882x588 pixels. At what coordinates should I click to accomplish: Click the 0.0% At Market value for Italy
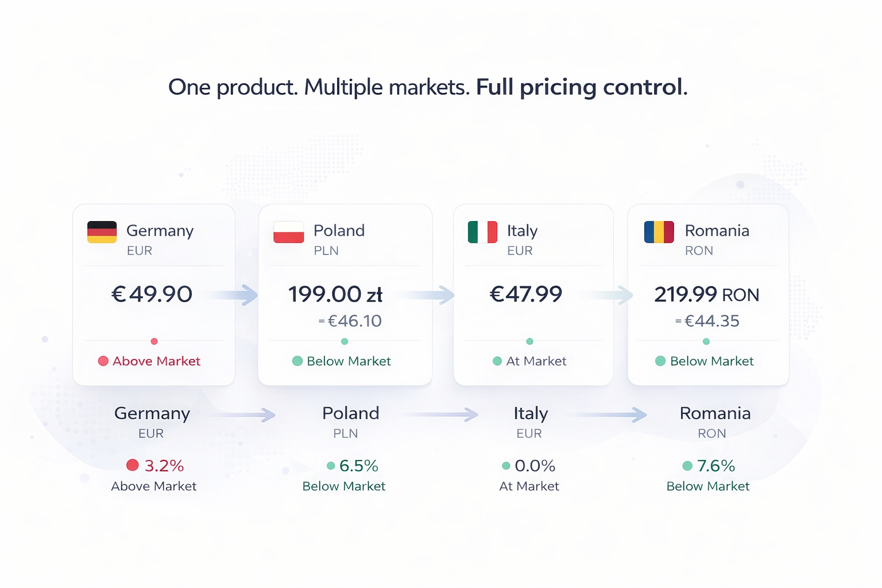click(x=535, y=466)
